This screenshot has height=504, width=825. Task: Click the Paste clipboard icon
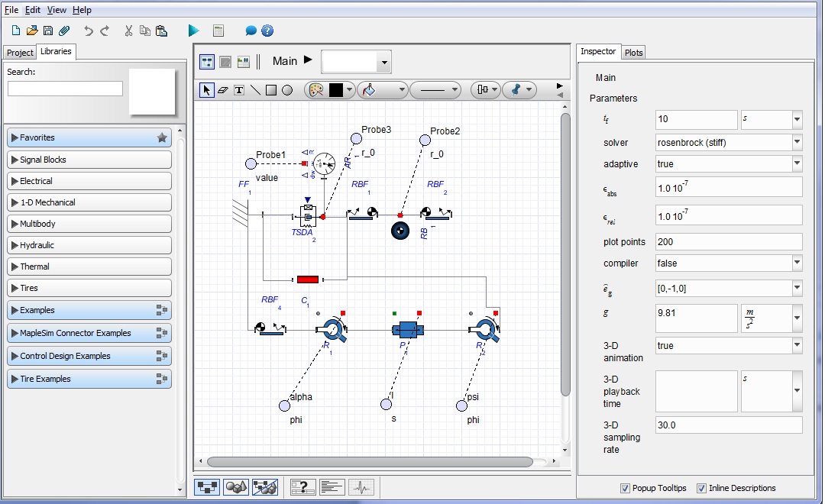click(161, 31)
